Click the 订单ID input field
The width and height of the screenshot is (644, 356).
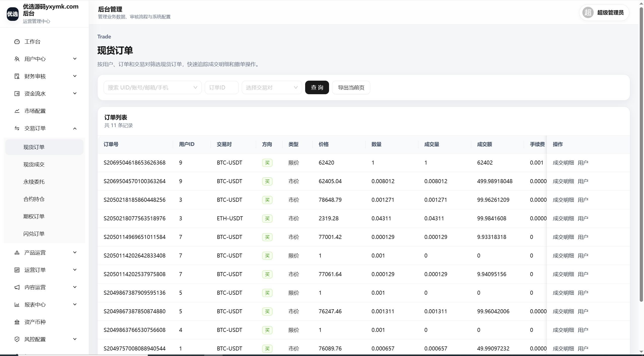(222, 87)
